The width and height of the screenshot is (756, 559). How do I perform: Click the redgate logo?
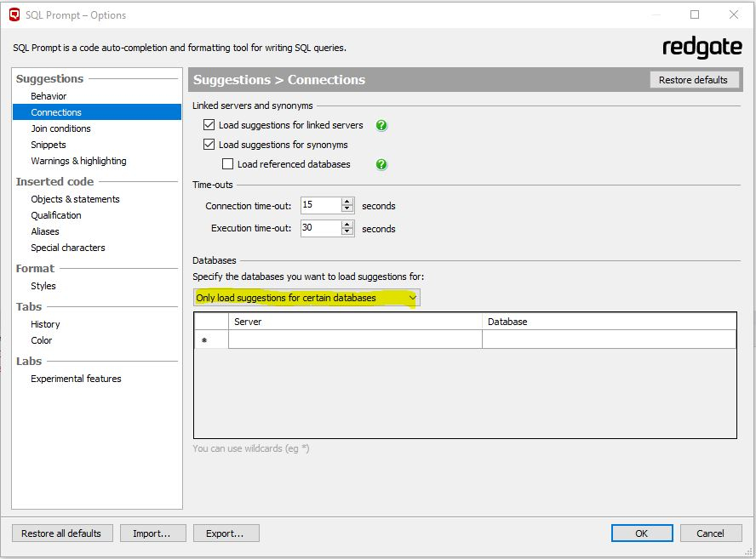click(702, 48)
